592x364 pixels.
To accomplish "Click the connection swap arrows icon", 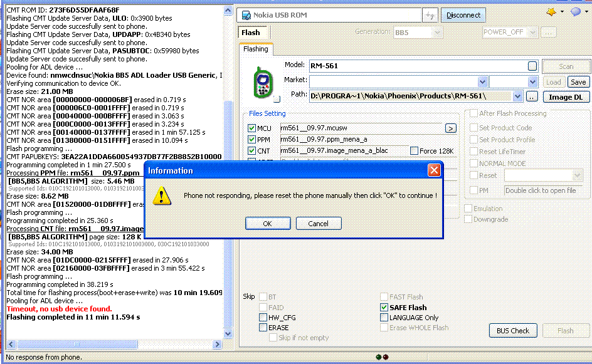I will pyautogui.click(x=430, y=15).
